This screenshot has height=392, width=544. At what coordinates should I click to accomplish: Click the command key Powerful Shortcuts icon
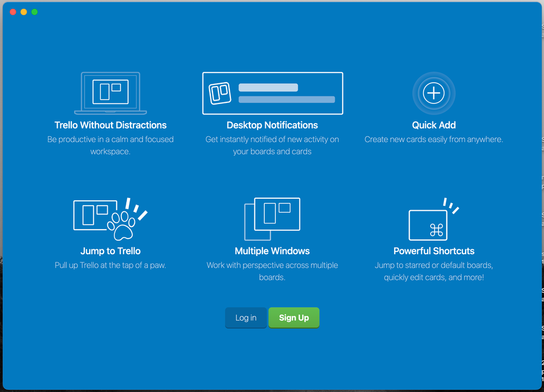tap(433, 219)
